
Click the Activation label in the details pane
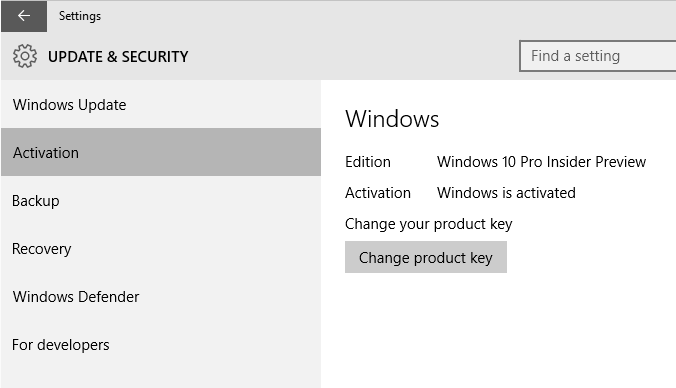(x=378, y=193)
